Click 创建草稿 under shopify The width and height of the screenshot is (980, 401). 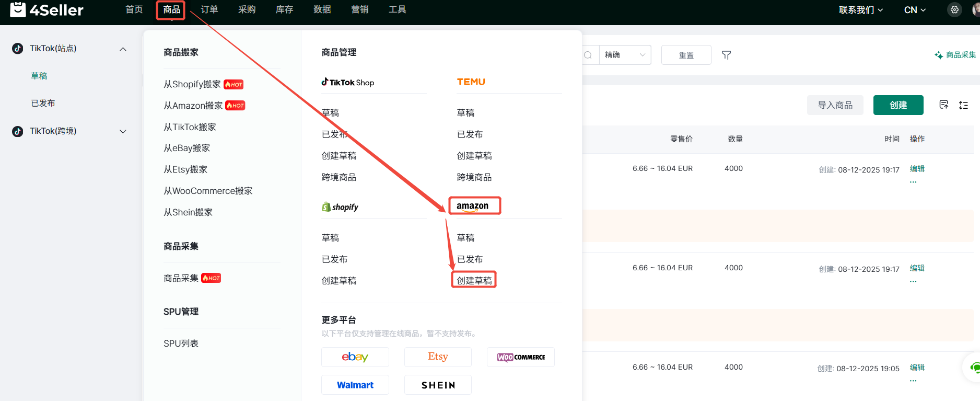tap(339, 281)
